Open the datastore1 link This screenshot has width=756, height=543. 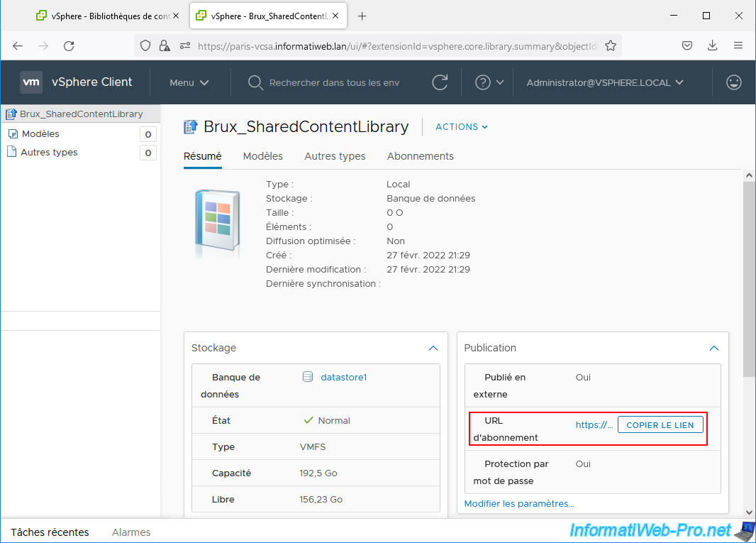pos(344,377)
